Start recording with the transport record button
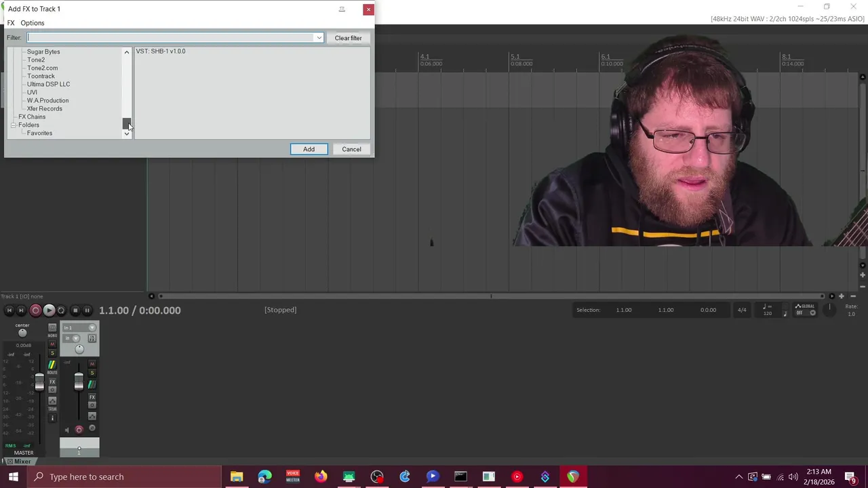This screenshot has width=868, height=488. 35,310
